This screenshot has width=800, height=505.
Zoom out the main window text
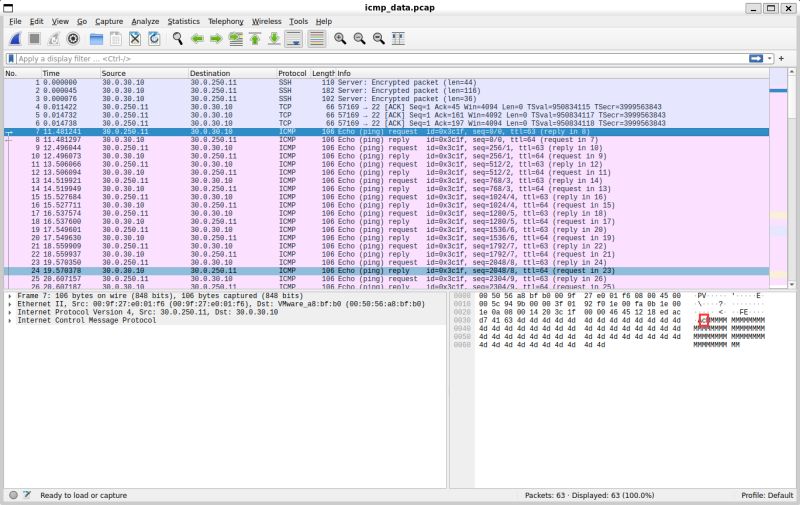pos(359,39)
